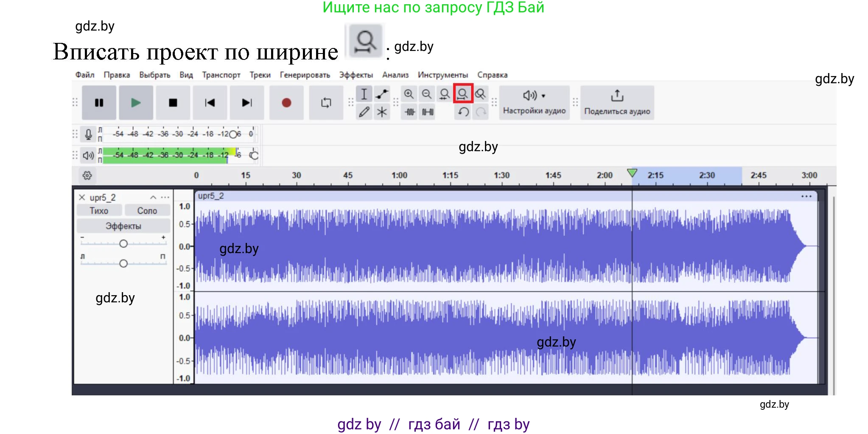The width and height of the screenshot is (868, 434).
Task: Click the Trim audio outside selection icon
Action: click(x=409, y=112)
